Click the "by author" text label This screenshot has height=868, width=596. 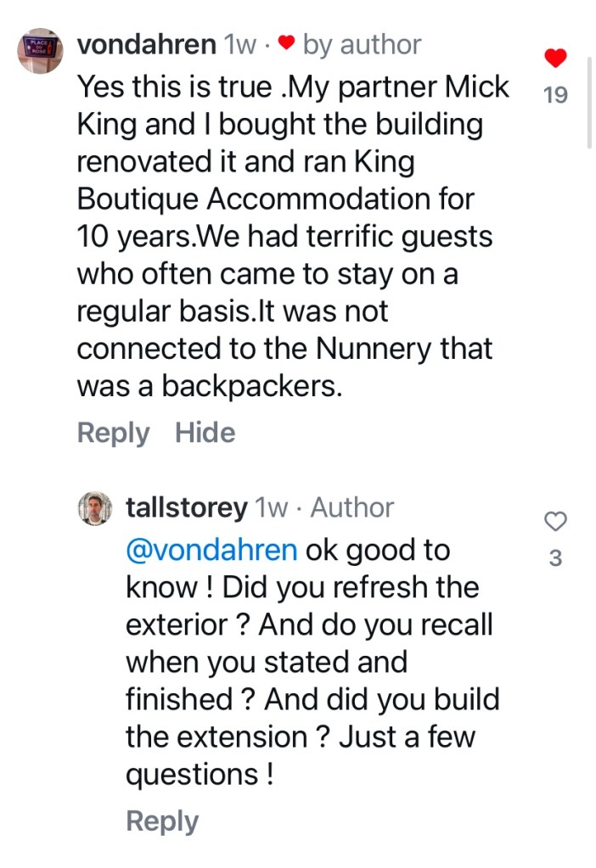(361, 45)
